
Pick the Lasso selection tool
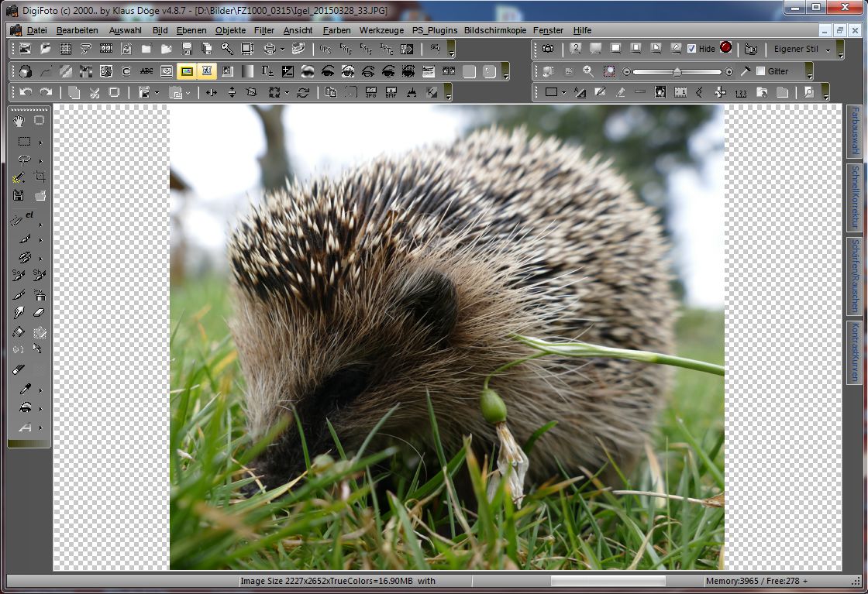[24, 160]
